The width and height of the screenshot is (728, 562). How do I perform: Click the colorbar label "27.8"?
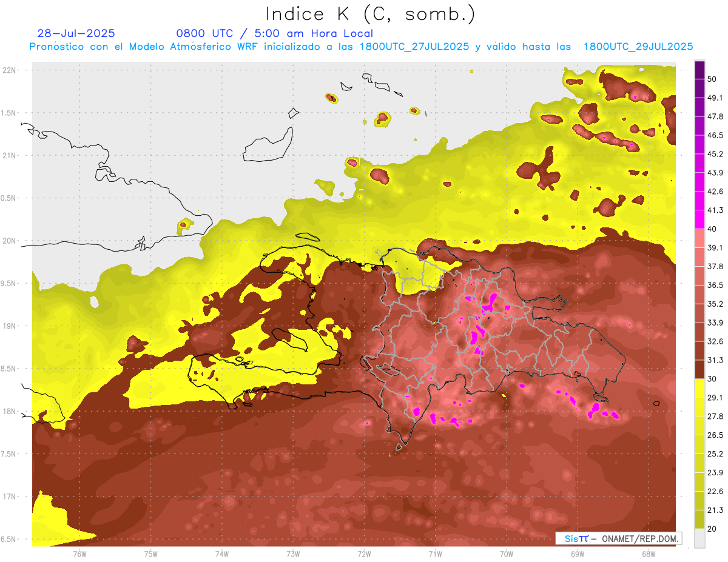tap(715, 416)
